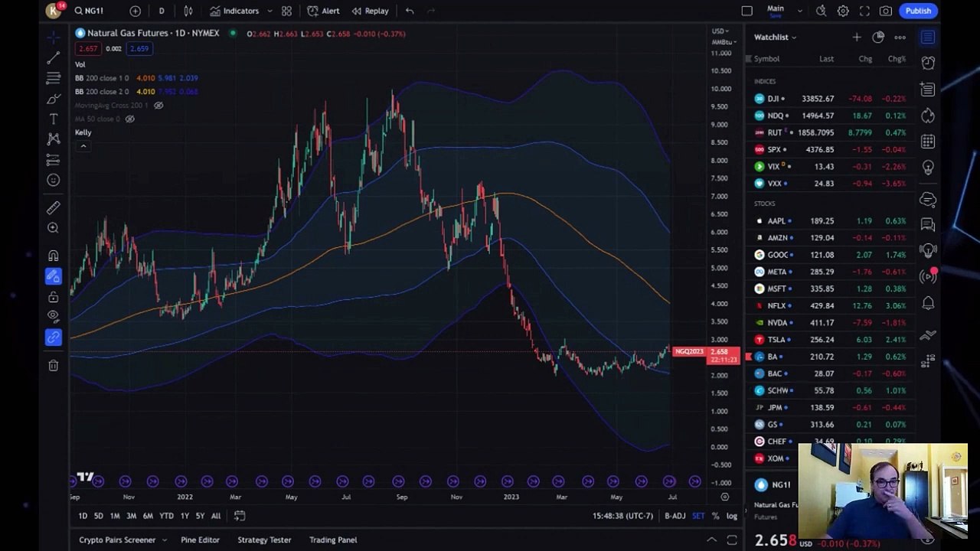
Task: Set chart range to 6M
Action: point(148,516)
